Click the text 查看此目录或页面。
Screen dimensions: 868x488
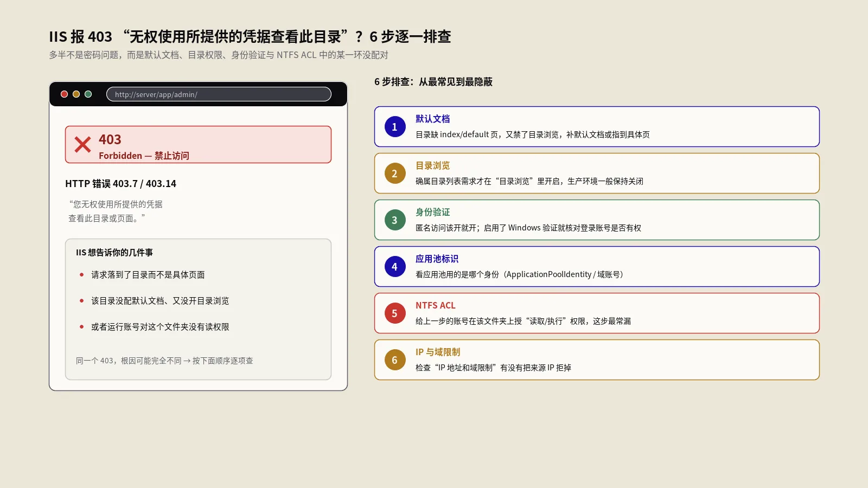[107, 219]
